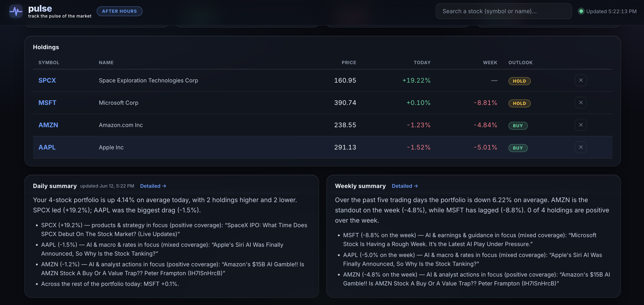Focus the stock search field
Viewport: 644px width, 305px height.
point(503,11)
